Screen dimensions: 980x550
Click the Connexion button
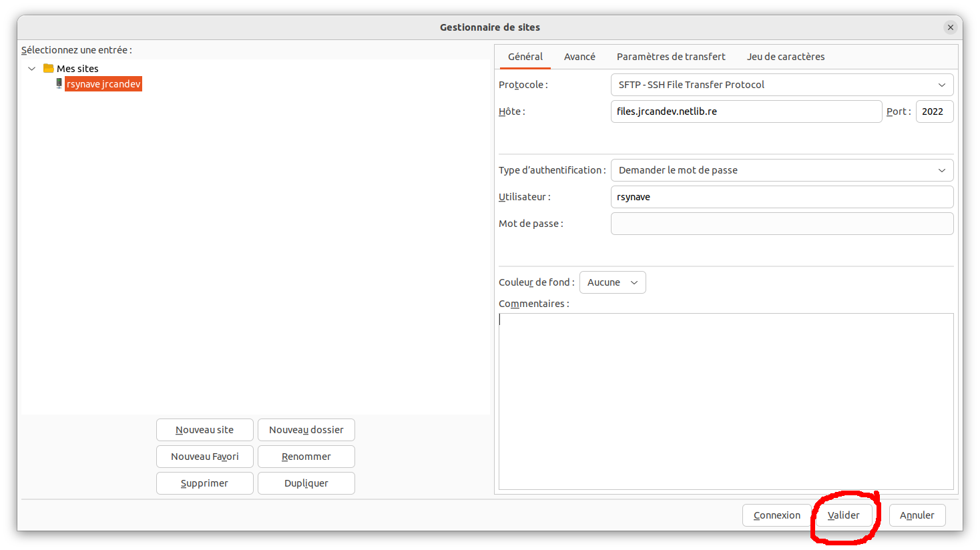[x=776, y=515]
